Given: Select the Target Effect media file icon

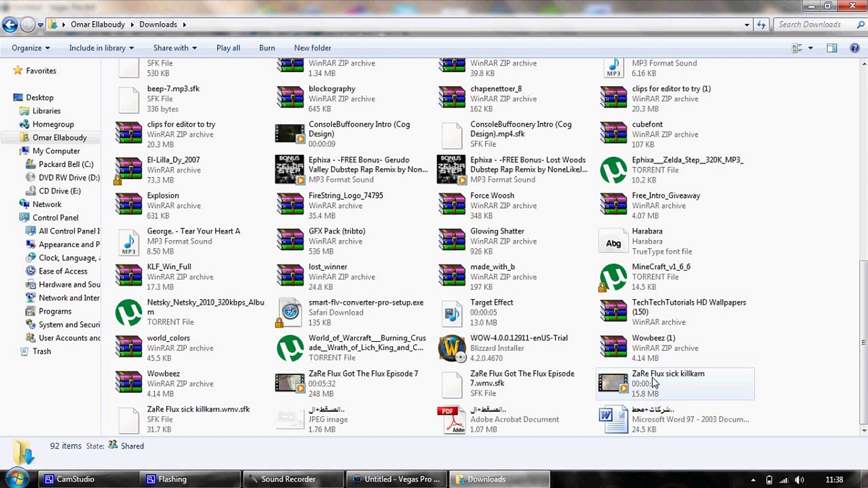Looking at the screenshot, I should pos(452,313).
